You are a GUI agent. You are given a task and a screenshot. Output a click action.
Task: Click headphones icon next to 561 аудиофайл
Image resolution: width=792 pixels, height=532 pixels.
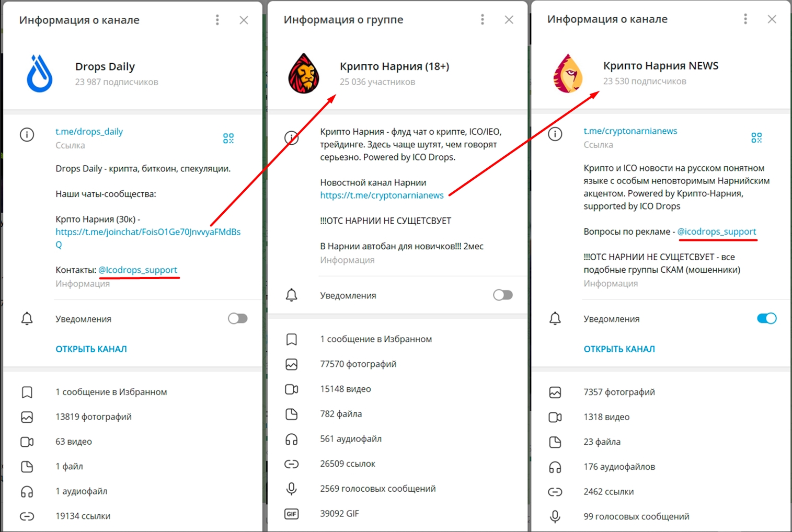[x=292, y=439]
